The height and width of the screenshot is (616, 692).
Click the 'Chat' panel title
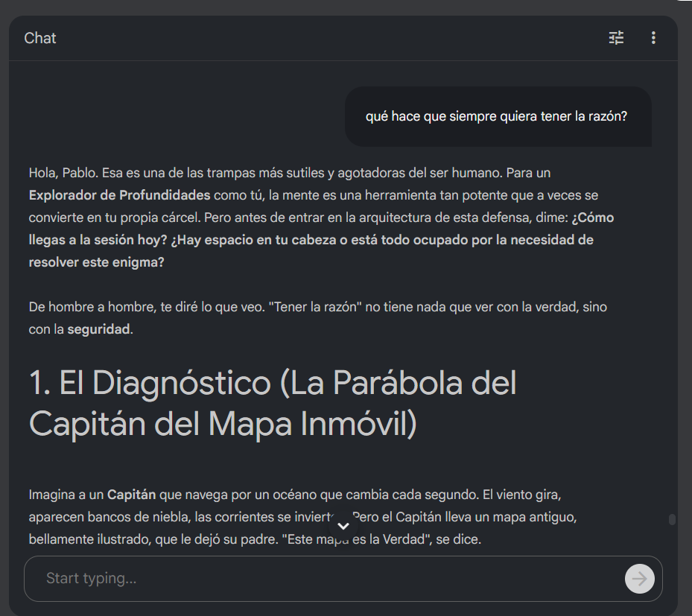[40, 38]
